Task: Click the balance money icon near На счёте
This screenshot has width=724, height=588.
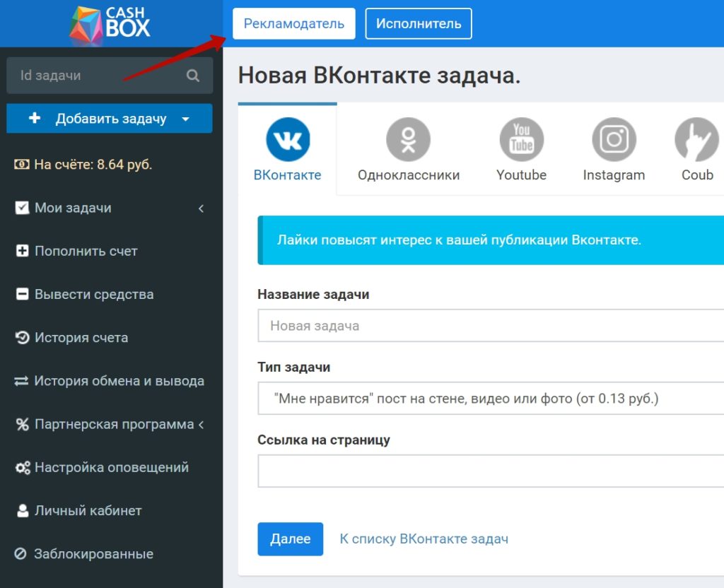Action: tap(21, 165)
